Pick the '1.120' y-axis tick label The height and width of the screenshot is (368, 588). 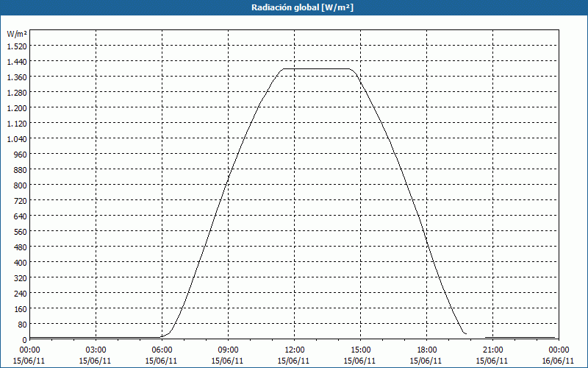click(17, 124)
